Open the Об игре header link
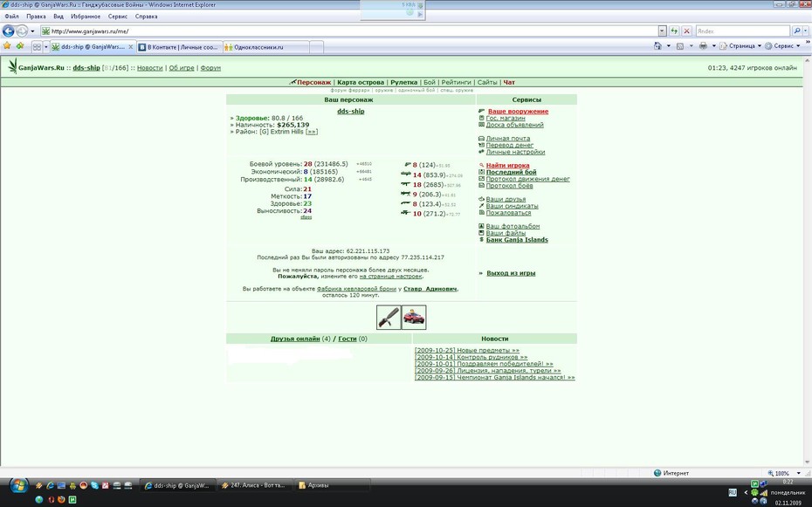 point(182,68)
